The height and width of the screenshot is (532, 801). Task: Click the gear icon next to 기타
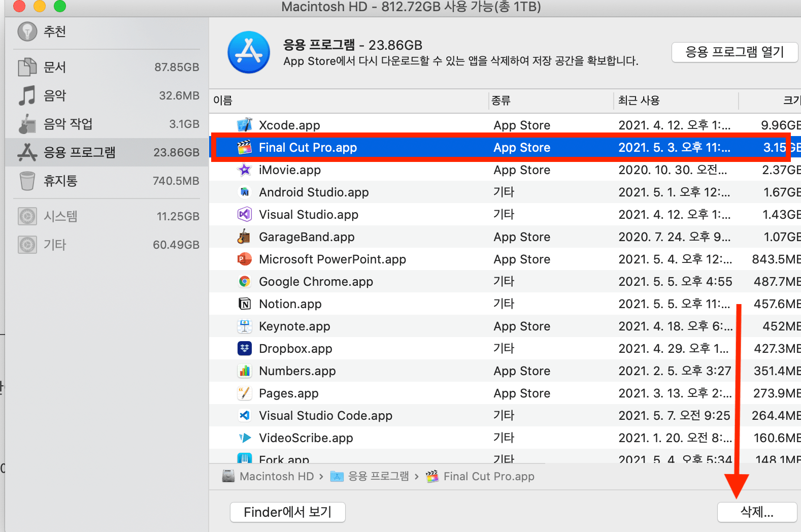point(27,245)
